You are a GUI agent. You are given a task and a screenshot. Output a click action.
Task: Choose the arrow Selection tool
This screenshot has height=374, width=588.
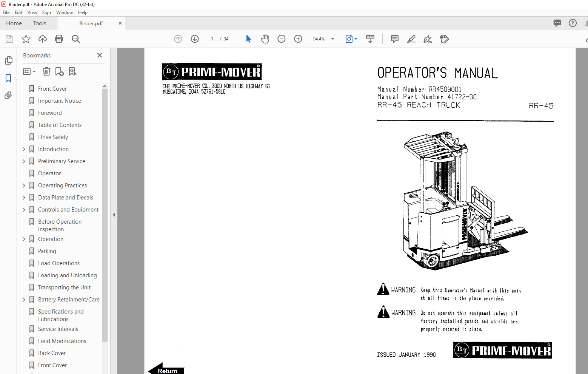coord(248,39)
